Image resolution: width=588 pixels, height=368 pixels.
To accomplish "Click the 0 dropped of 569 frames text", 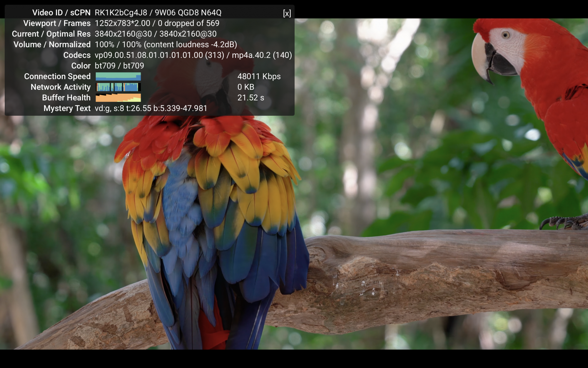I will coord(188,23).
